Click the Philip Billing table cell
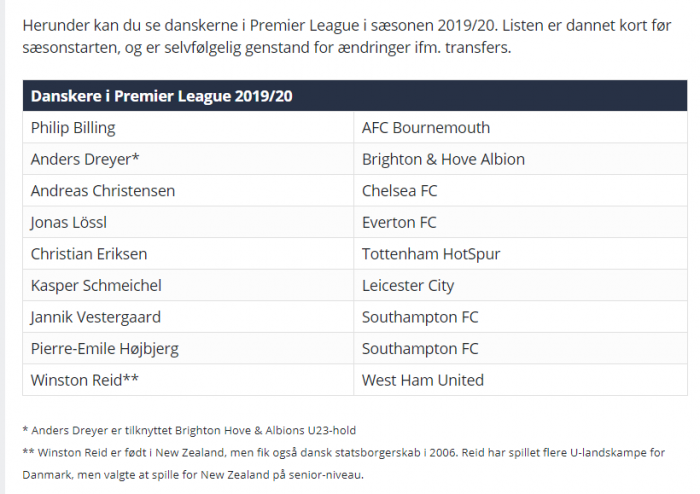This screenshot has height=494, width=700. pos(188,128)
